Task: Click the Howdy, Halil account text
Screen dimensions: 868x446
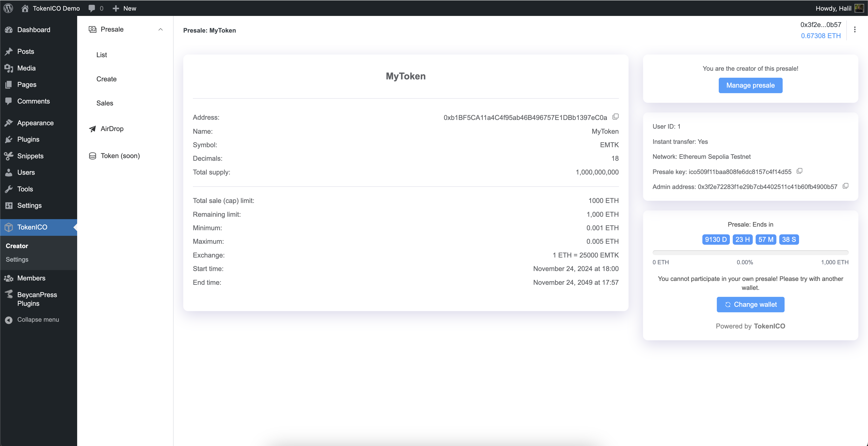Action: coord(833,8)
